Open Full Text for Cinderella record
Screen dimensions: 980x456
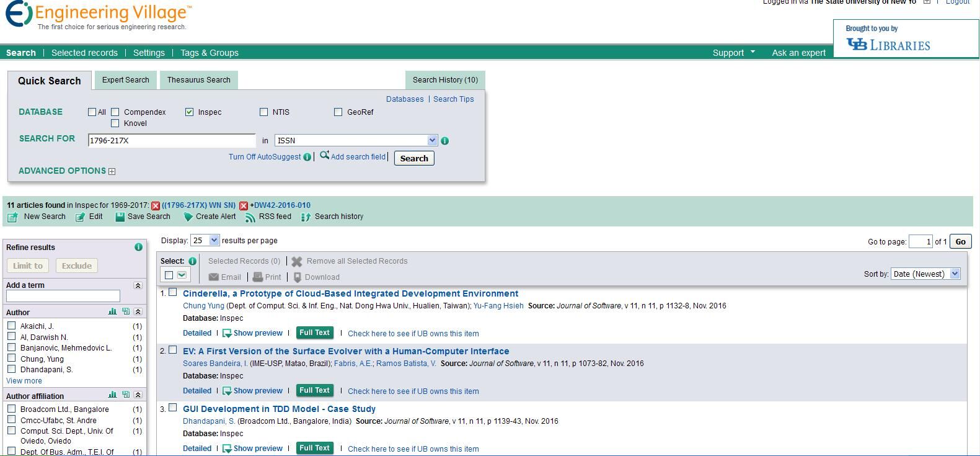pos(315,333)
